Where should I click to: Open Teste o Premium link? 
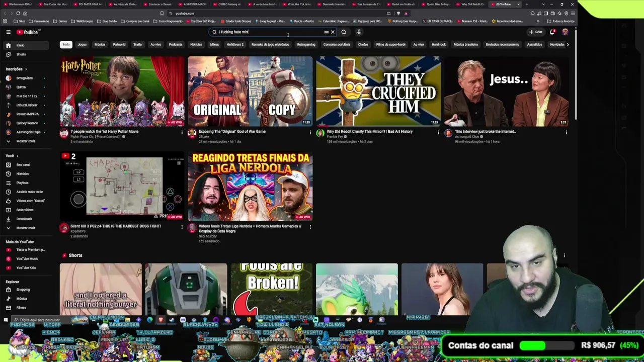(x=25, y=250)
